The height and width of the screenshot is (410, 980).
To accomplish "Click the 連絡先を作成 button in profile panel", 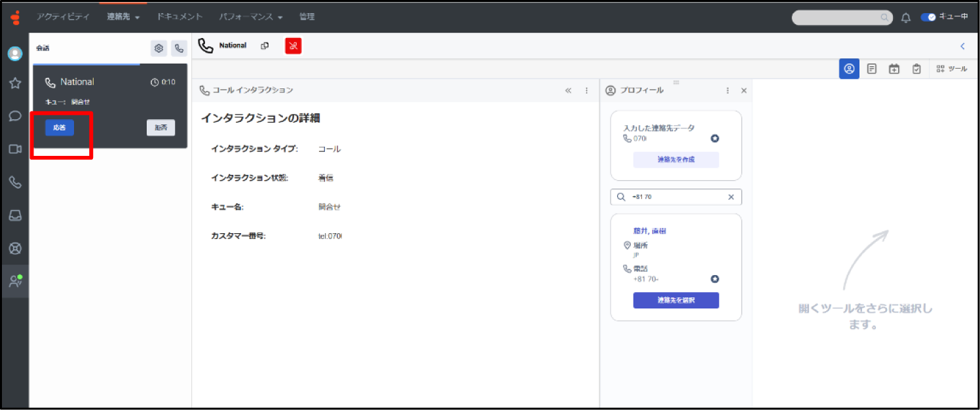I will (x=675, y=159).
